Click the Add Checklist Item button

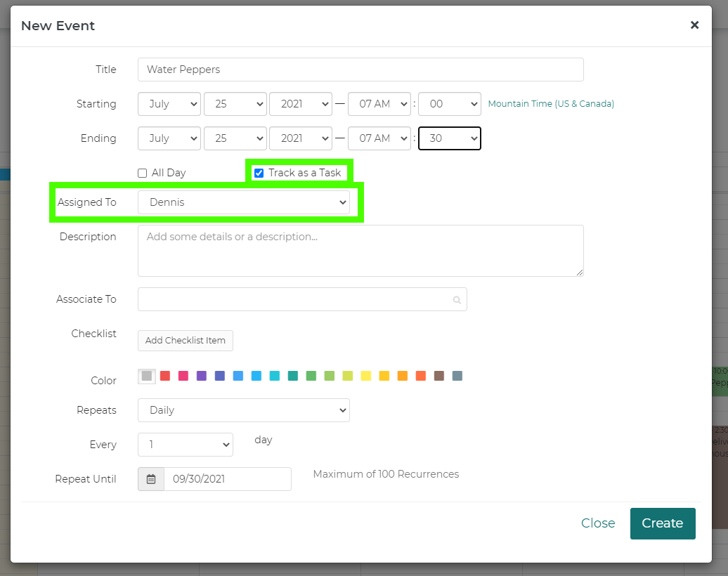coord(186,341)
